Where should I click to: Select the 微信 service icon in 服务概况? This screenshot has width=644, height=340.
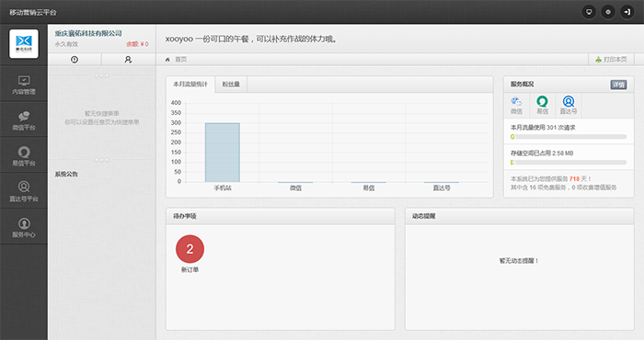(x=516, y=105)
